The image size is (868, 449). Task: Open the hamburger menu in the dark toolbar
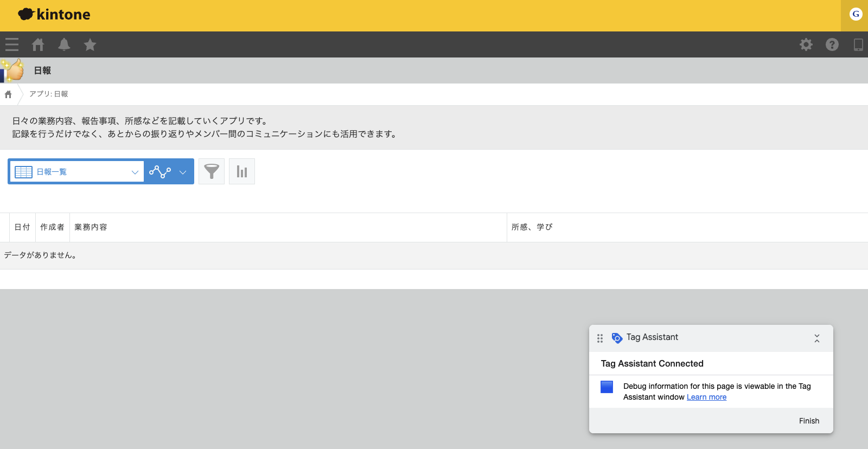pos(12,44)
